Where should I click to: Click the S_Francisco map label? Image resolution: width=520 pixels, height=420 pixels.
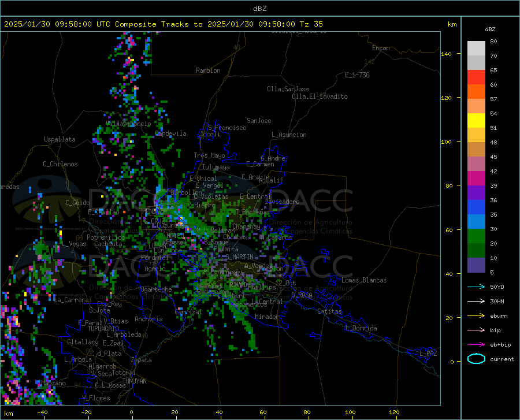coord(227,128)
